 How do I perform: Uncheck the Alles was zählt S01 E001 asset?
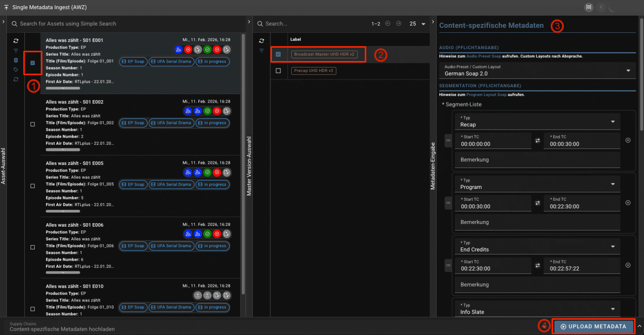pyautogui.click(x=32, y=63)
